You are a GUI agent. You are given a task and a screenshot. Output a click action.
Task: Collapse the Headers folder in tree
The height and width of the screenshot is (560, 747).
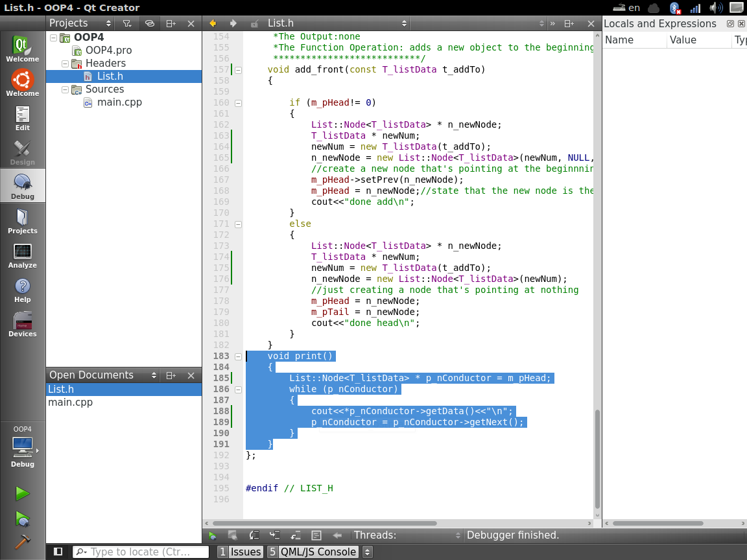pyautogui.click(x=65, y=64)
